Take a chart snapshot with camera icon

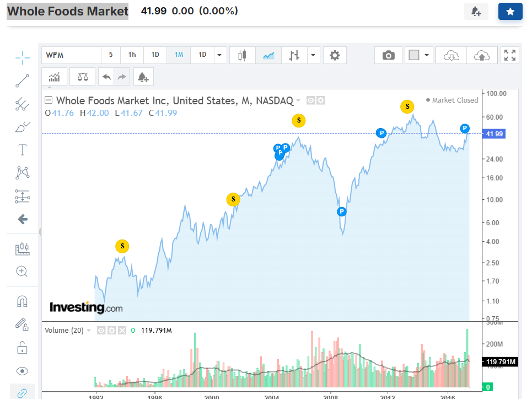coord(389,55)
